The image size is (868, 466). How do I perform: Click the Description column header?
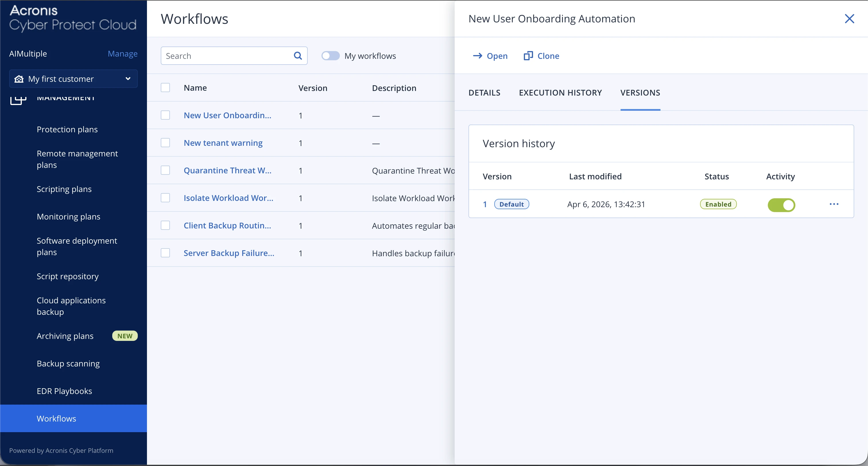[x=394, y=88]
